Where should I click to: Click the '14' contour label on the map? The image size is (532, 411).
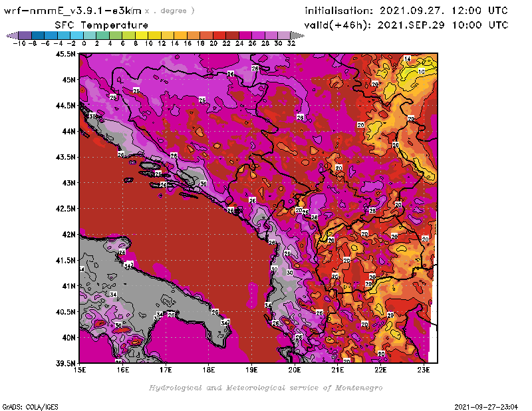[x=408, y=59]
